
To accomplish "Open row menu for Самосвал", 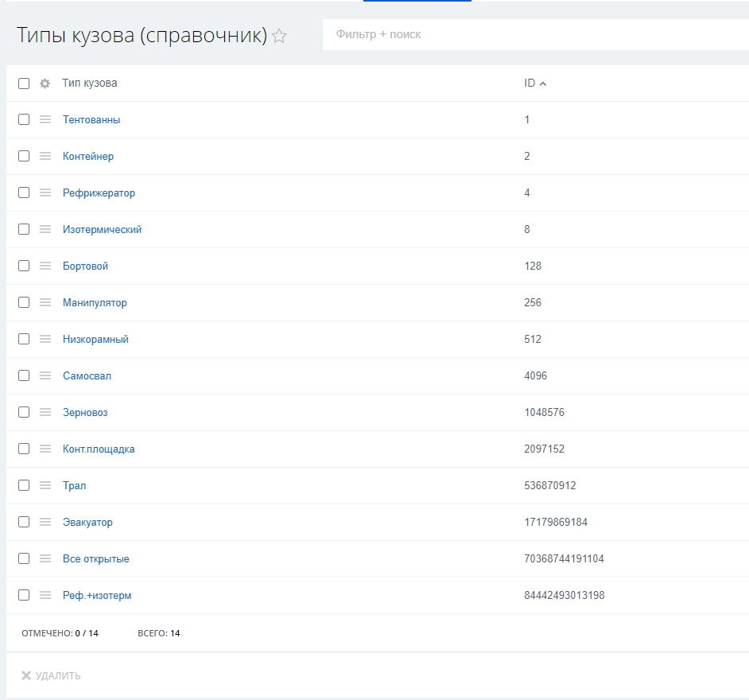I will pos(45,375).
